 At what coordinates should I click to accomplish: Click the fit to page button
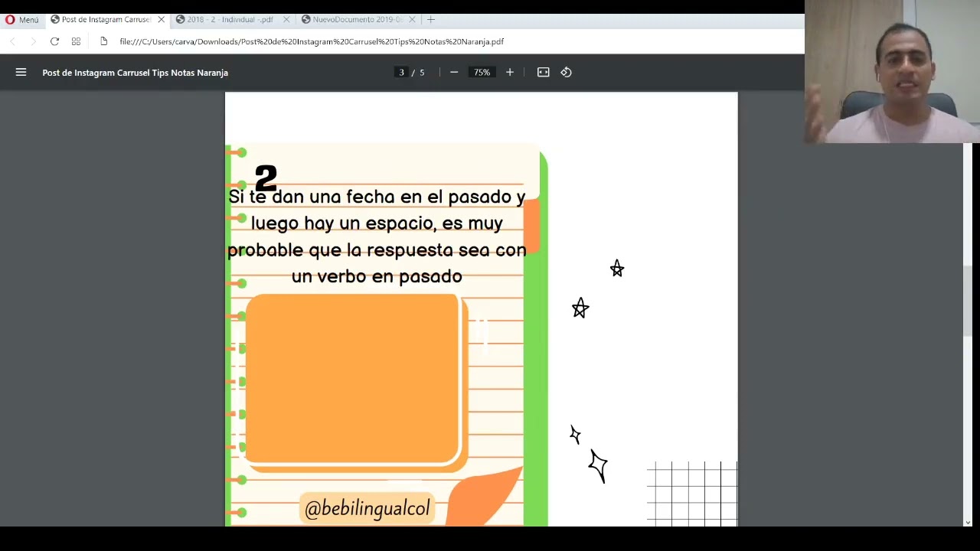(544, 72)
